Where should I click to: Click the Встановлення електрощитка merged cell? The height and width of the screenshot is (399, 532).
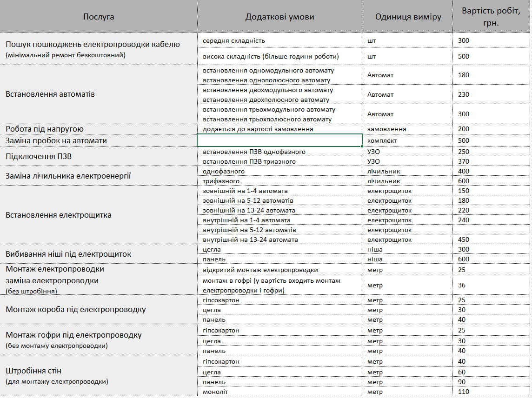coord(99,215)
